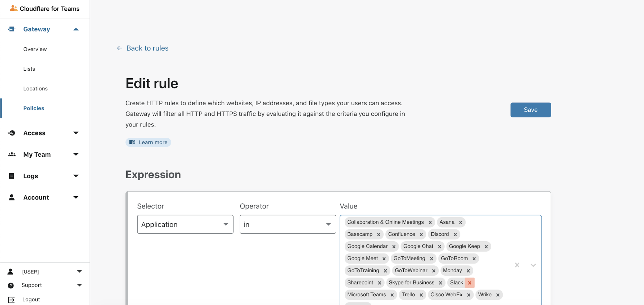Screen dimensions: 644x305
Task: Remove Collaboration & Online Meetings tag
Action: (x=430, y=222)
